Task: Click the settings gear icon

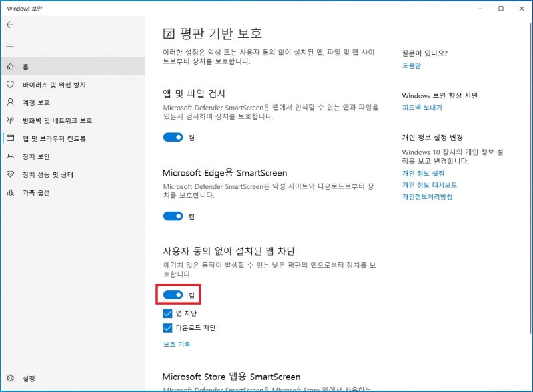Action: [11, 378]
